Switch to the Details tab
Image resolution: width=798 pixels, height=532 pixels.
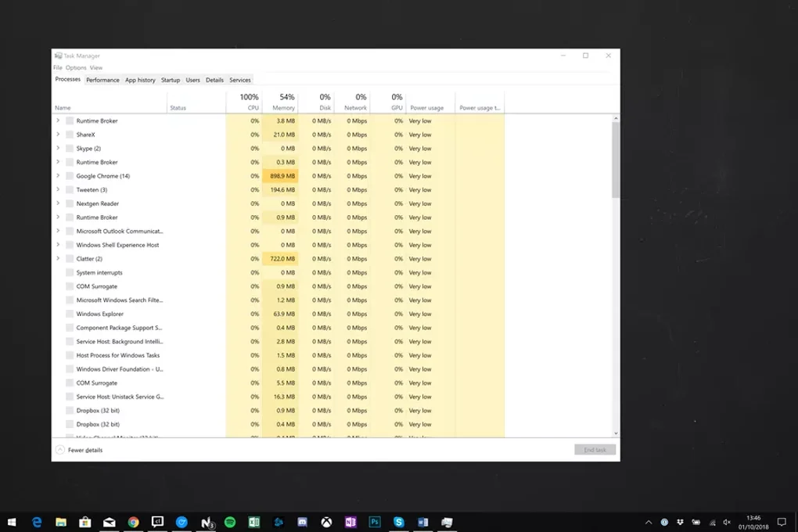click(215, 80)
